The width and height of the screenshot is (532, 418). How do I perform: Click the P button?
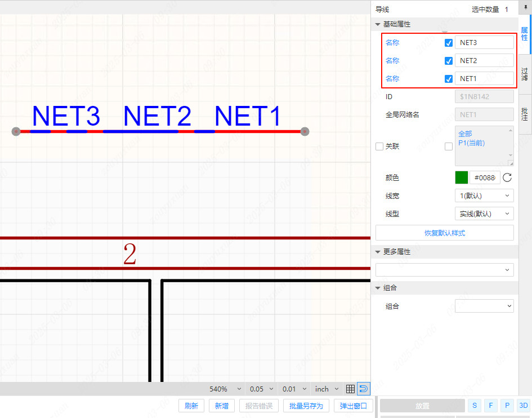tap(507, 406)
